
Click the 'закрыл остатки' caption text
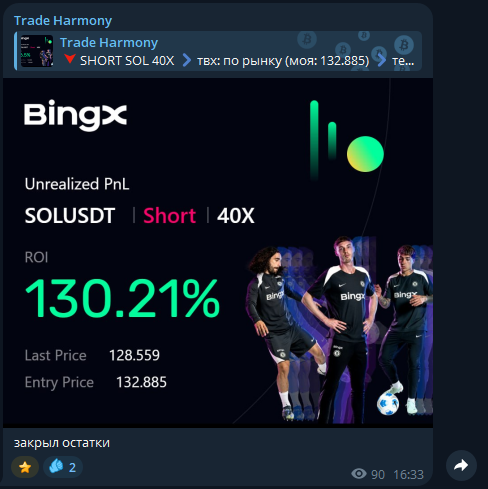click(x=62, y=443)
